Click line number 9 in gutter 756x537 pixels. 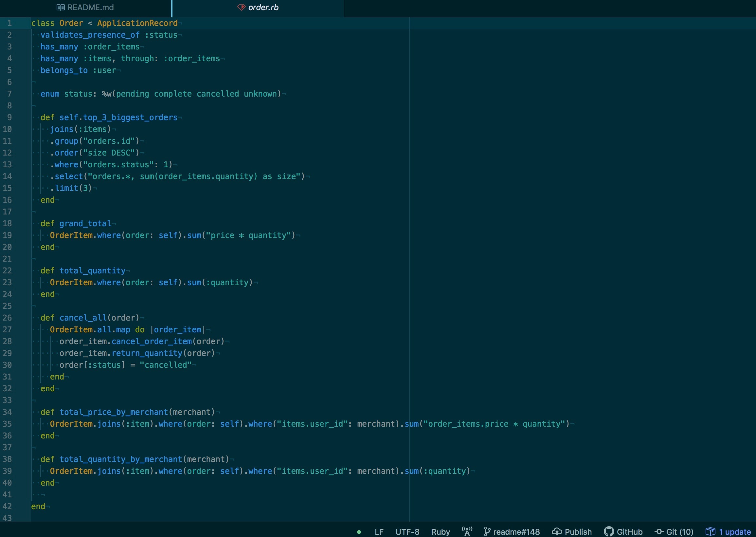pyautogui.click(x=9, y=117)
